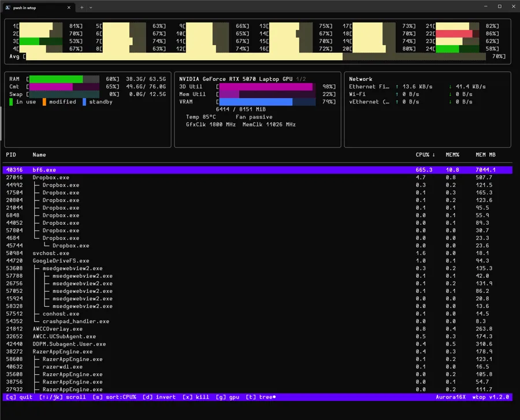Click the Wi-Fi upload arrow icon
Screen dimensions: 520x420
[397, 94]
